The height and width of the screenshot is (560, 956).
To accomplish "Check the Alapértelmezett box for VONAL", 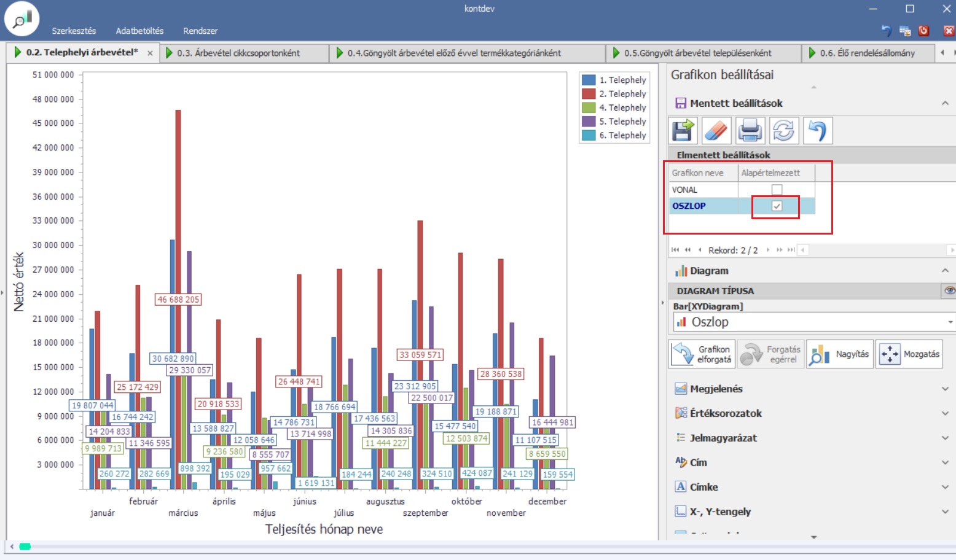I will (x=777, y=190).
